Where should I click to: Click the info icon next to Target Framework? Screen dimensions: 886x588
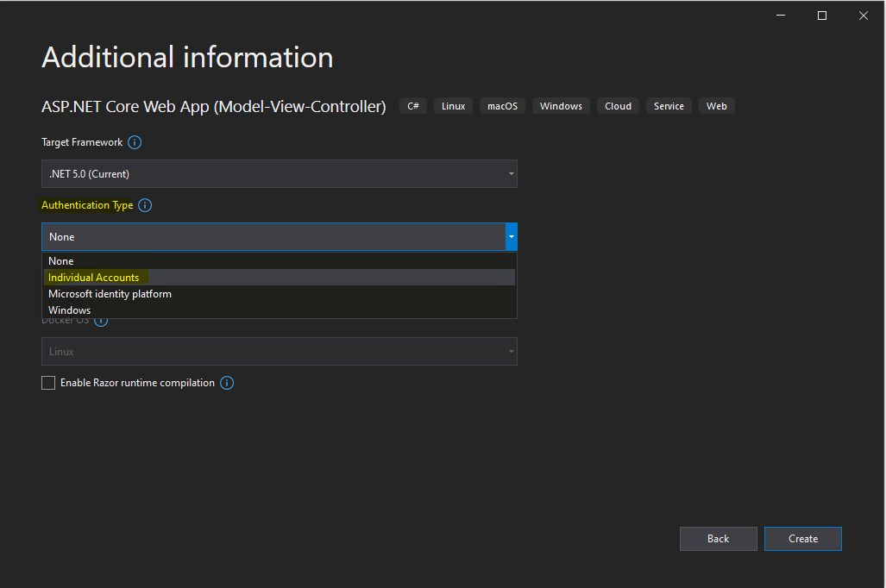[x=135, y=142]
